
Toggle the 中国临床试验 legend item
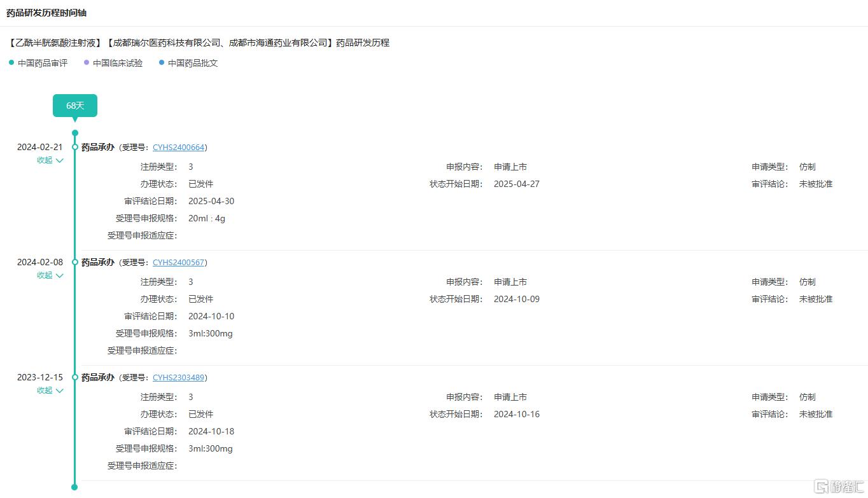113,63
